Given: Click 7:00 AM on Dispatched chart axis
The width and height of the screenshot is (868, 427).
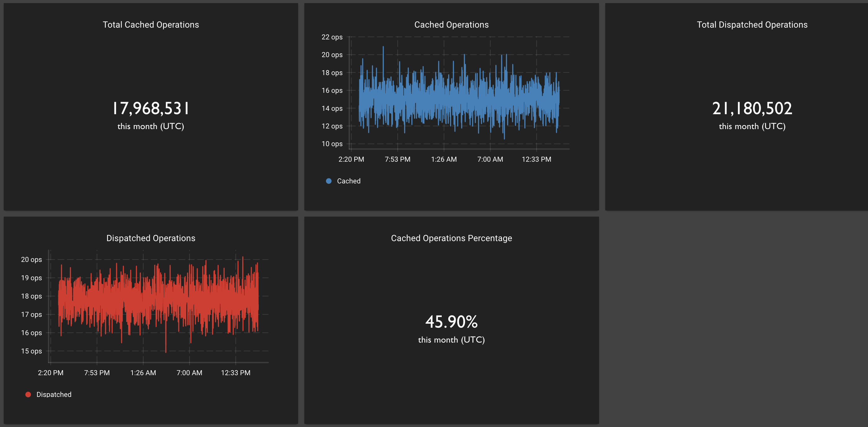Looking at the screenshot, I should [189, 373].
